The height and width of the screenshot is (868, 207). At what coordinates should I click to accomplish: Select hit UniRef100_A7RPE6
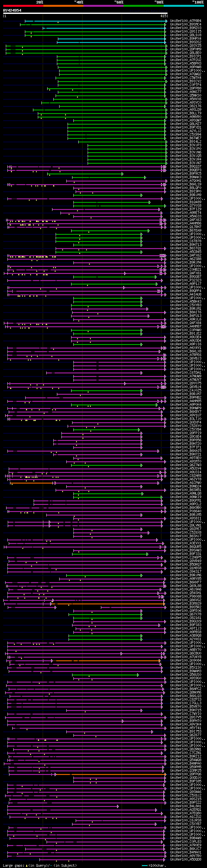click(x=186, y=355)
